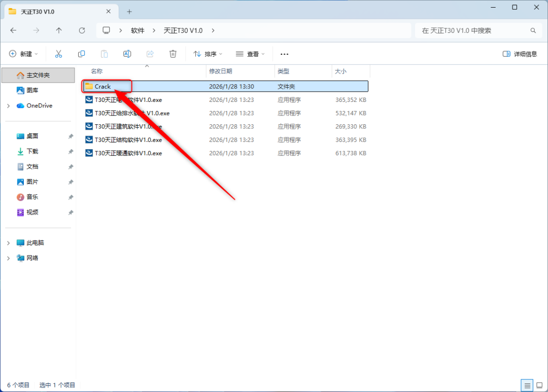The image size is (548, 392).
Task: Select 此电脑 in navigation pane
Action: (30, 243)
